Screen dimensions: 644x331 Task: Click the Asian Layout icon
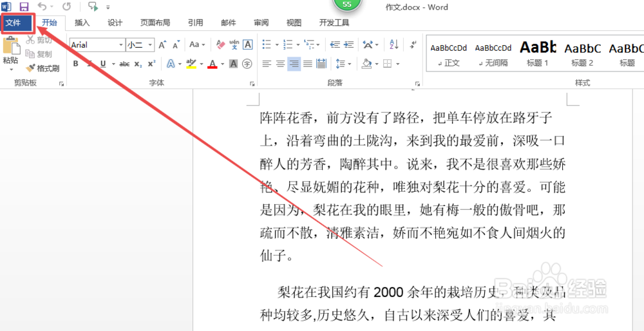point(368,44)
